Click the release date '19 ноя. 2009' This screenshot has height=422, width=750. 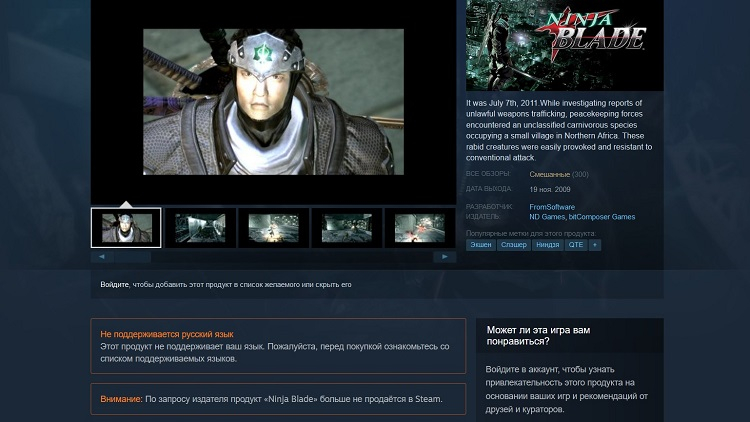550,189
